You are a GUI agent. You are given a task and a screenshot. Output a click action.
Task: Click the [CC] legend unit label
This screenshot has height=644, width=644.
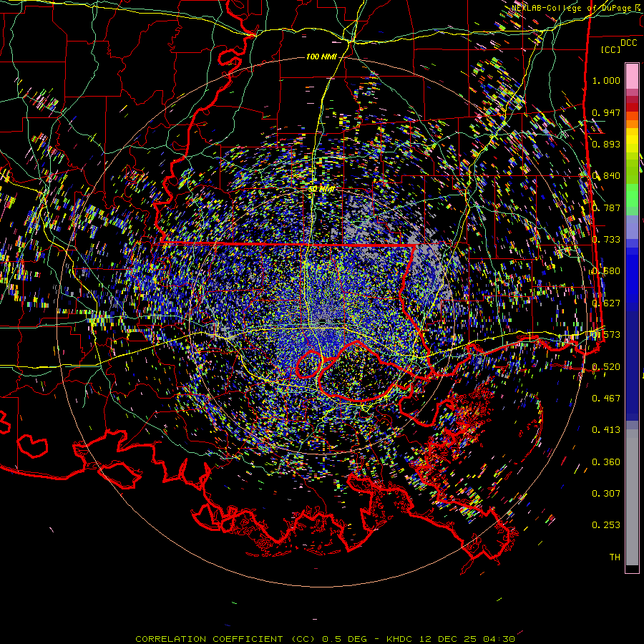pos(611,49)
